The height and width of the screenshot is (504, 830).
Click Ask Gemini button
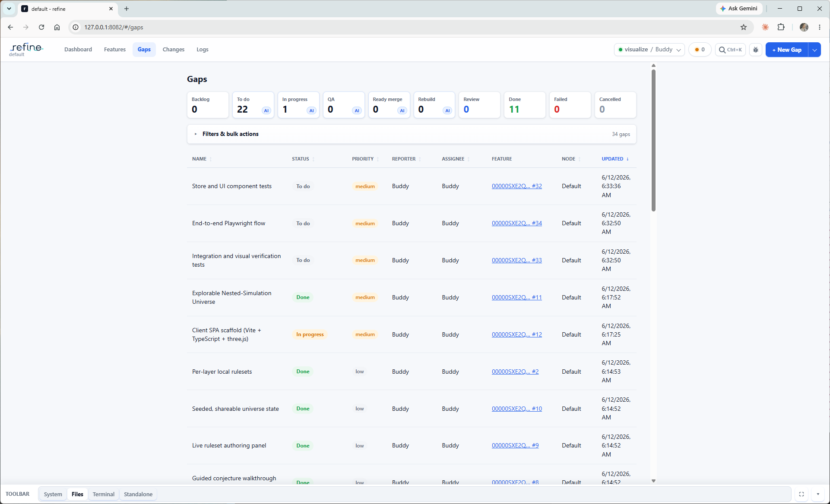(x=739, y=9)
